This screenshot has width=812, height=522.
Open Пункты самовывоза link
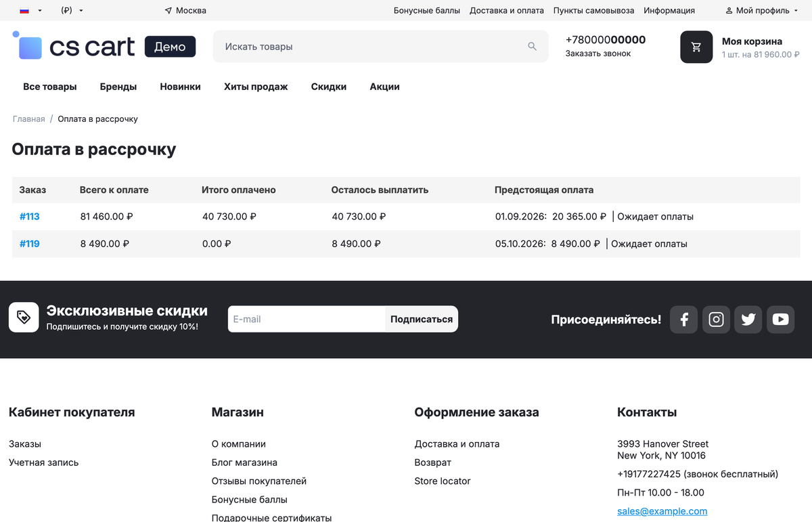[594, 11]
